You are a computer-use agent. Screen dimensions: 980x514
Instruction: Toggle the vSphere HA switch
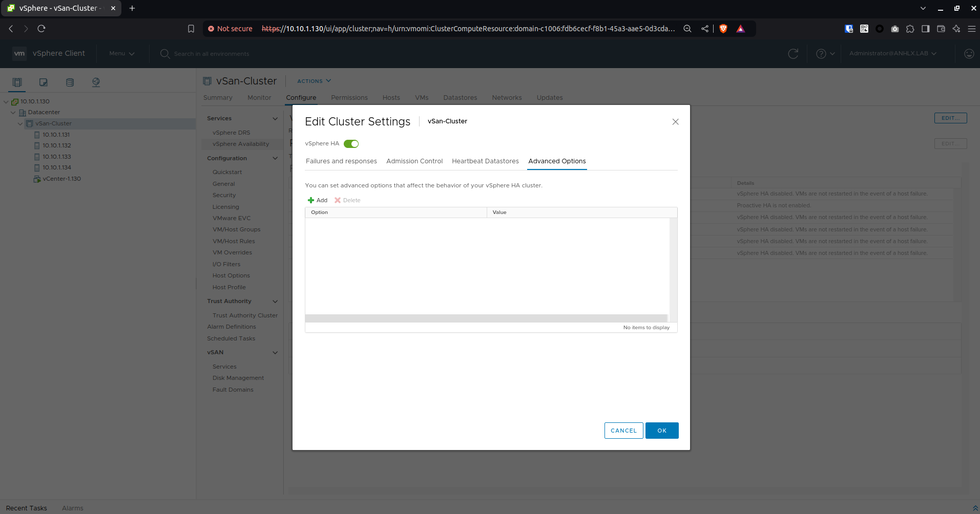351,144
